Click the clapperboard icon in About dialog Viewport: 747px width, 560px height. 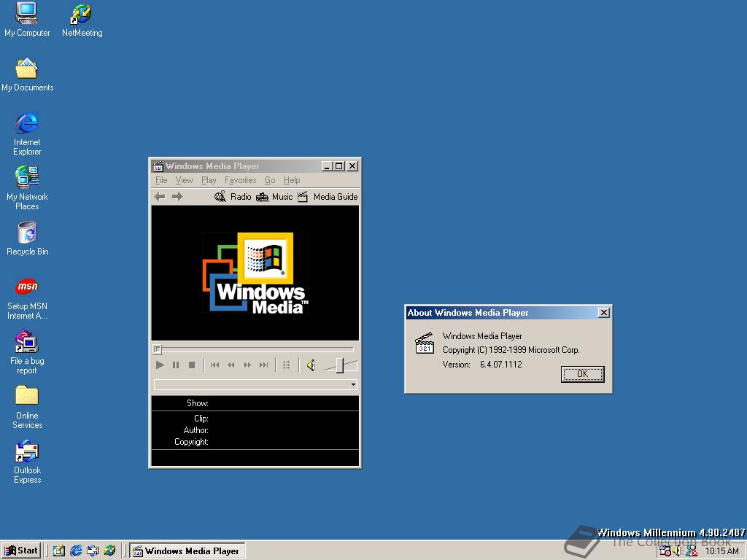tap(424, 343)
